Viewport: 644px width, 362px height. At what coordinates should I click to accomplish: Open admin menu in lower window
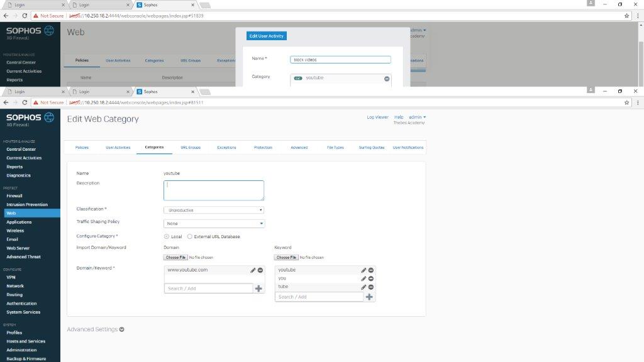pos(418,117)
